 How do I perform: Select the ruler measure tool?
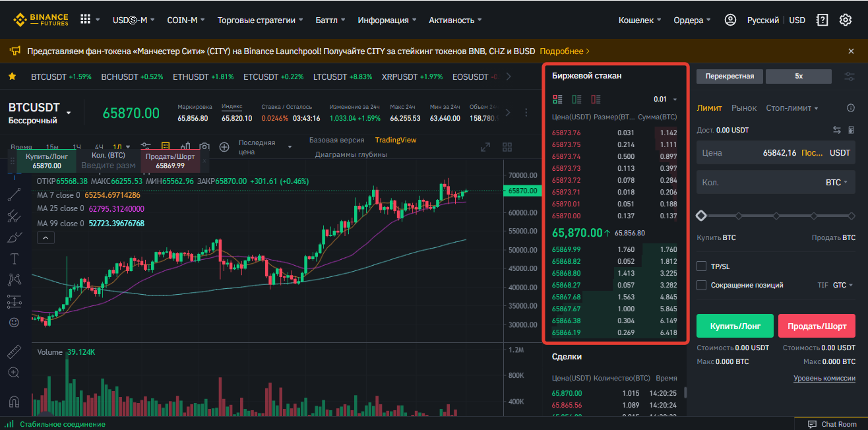pyautogui.click(x=14, y=352)
